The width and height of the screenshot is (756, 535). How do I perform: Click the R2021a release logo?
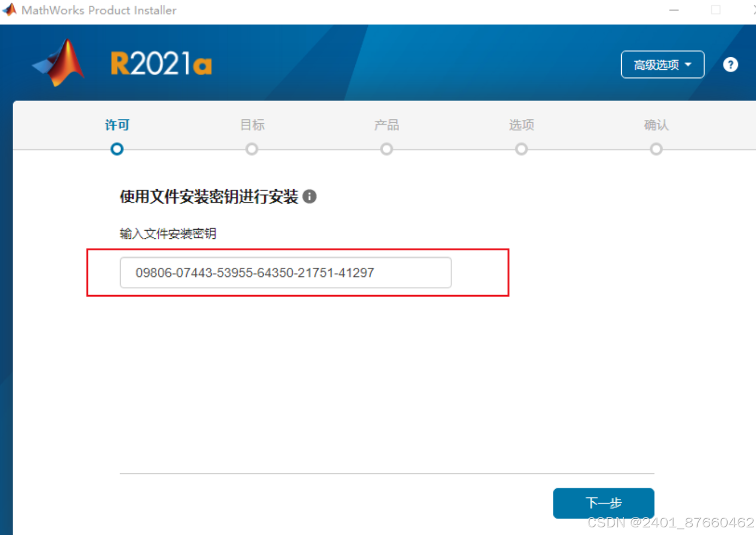160,62
